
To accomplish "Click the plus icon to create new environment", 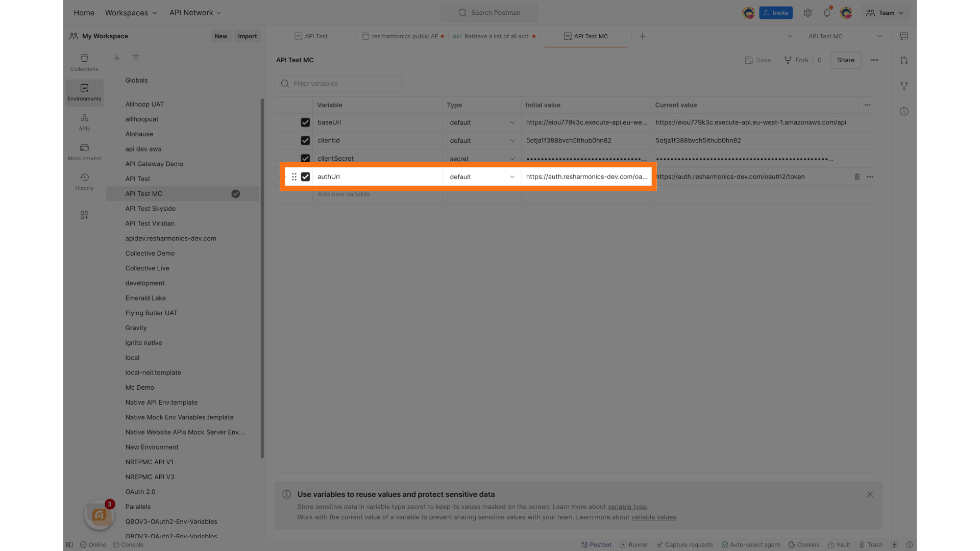I will click(117, 58).
